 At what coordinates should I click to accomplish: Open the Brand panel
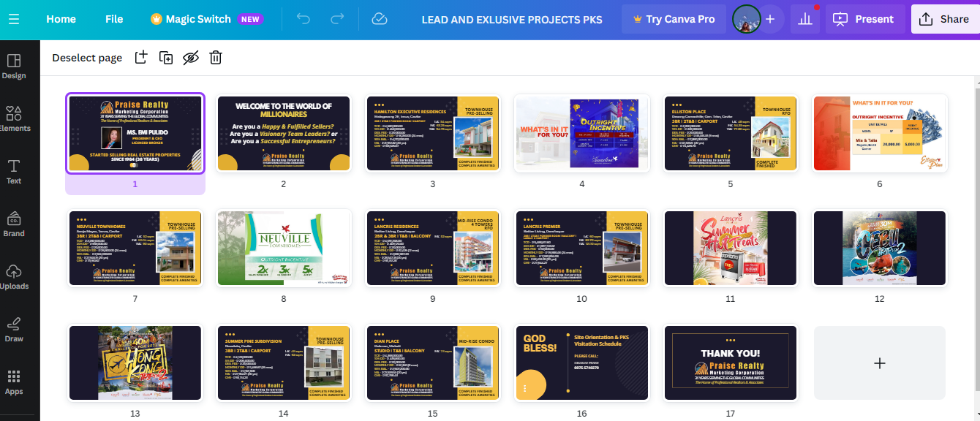(x=14, y=224)
